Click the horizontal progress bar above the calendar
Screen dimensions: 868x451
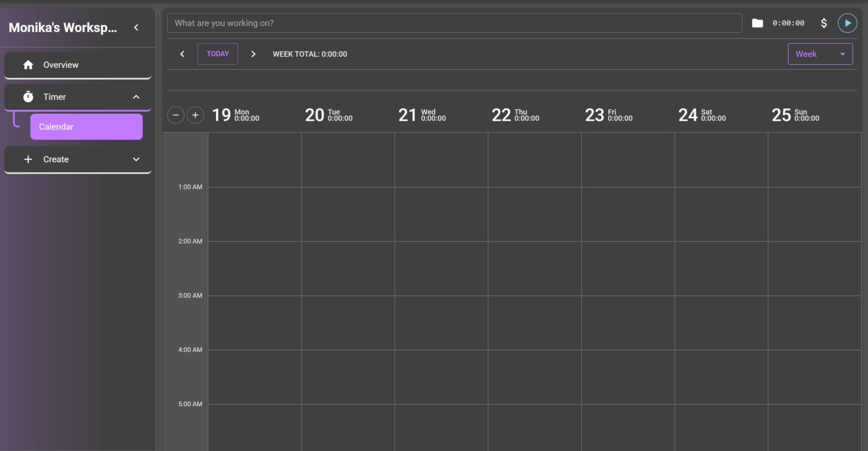tap(512, 90)
